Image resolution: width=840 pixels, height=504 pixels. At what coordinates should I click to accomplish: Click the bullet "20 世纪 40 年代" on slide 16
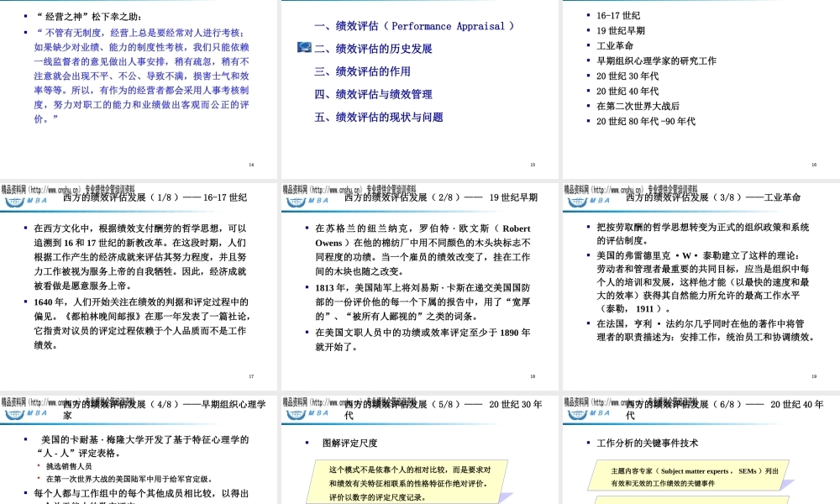pos(627,91)
